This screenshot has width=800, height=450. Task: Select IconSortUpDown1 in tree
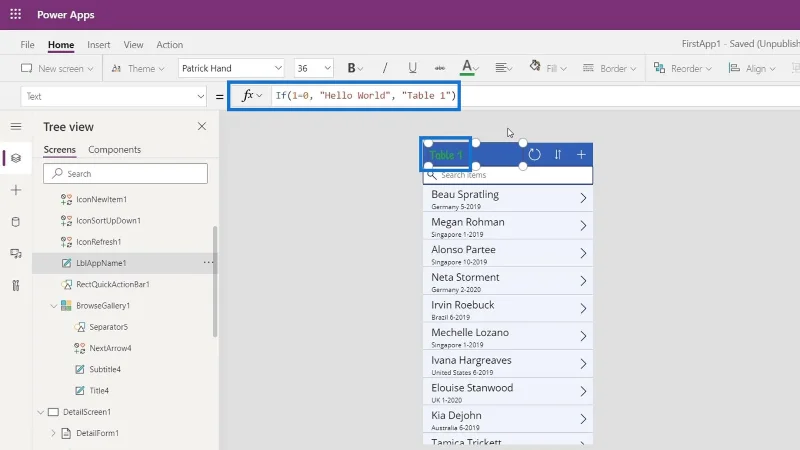[108, 220]
